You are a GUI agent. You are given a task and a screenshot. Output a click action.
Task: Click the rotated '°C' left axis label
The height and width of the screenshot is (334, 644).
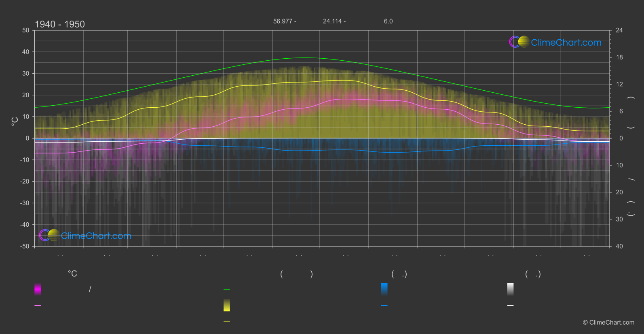(15, 121)
